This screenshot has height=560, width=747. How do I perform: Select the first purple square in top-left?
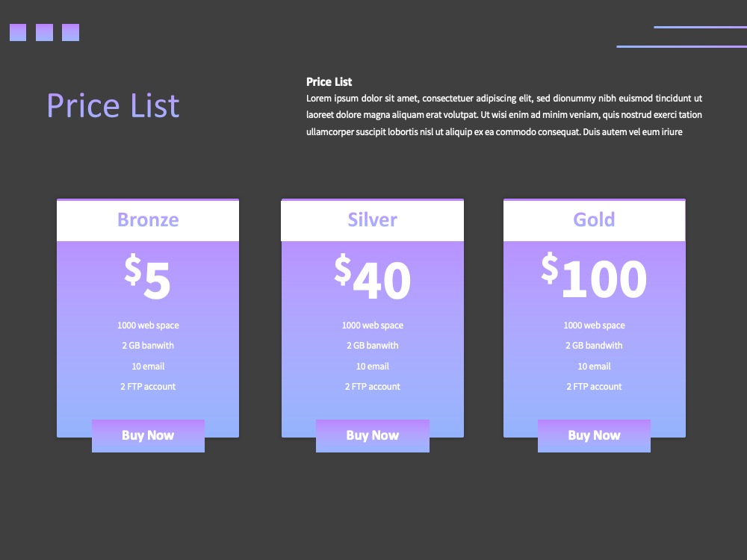(18, 32)
